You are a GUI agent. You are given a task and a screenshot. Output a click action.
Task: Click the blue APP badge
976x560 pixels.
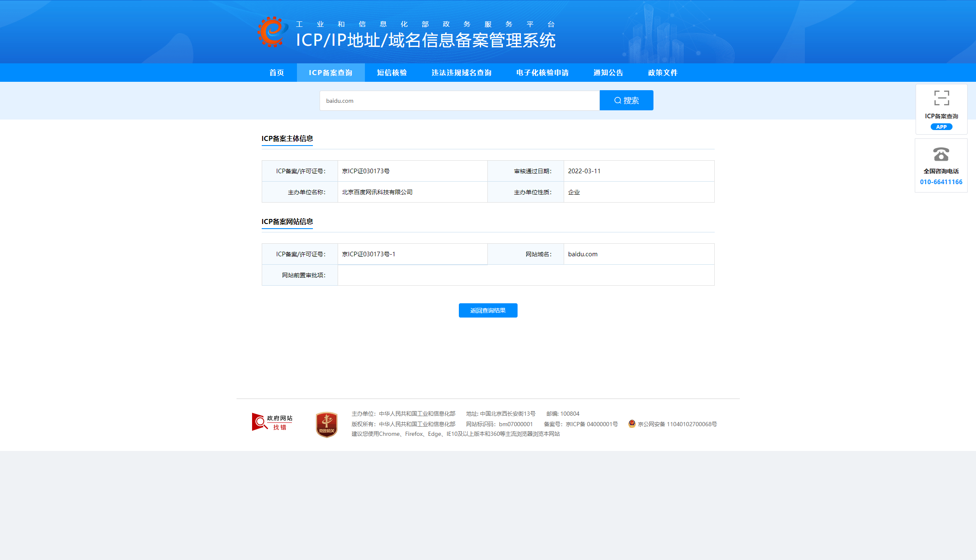pos(941,127)
